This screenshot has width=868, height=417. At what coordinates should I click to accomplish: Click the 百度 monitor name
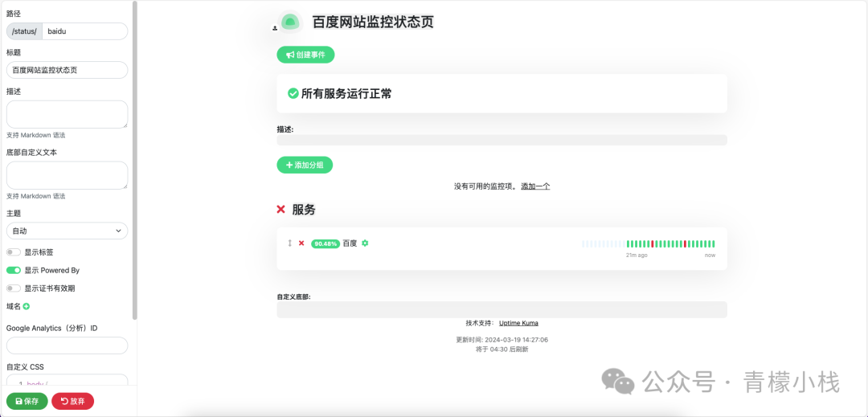(x=350, y=243)
